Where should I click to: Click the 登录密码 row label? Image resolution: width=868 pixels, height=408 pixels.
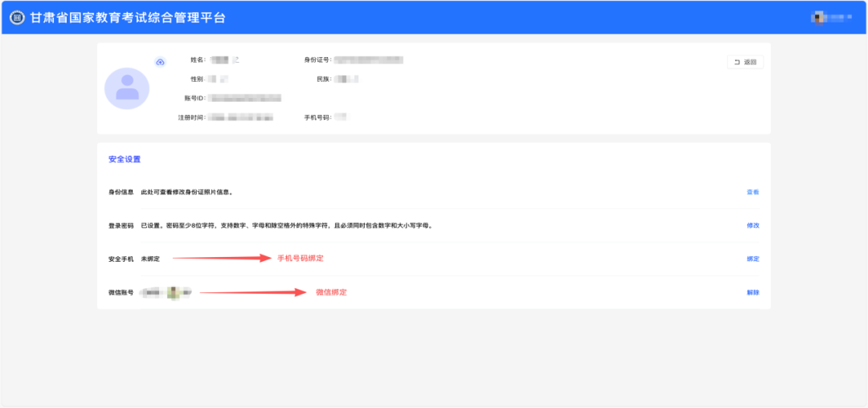[121, 226]
